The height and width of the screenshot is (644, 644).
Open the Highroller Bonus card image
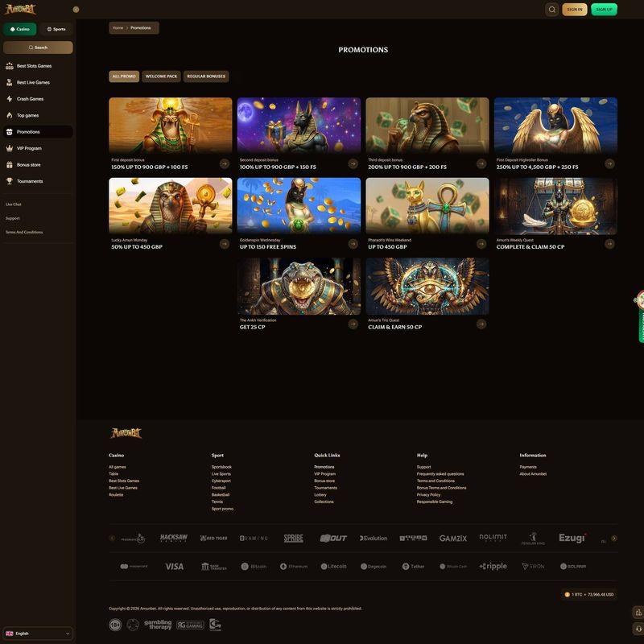coord(555,126)
